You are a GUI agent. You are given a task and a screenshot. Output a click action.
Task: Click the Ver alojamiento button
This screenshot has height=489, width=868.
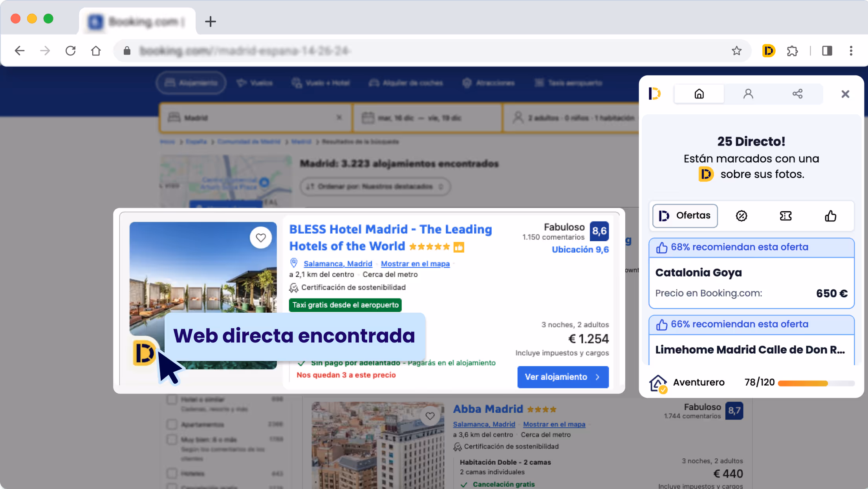click(x=562, y=377)
